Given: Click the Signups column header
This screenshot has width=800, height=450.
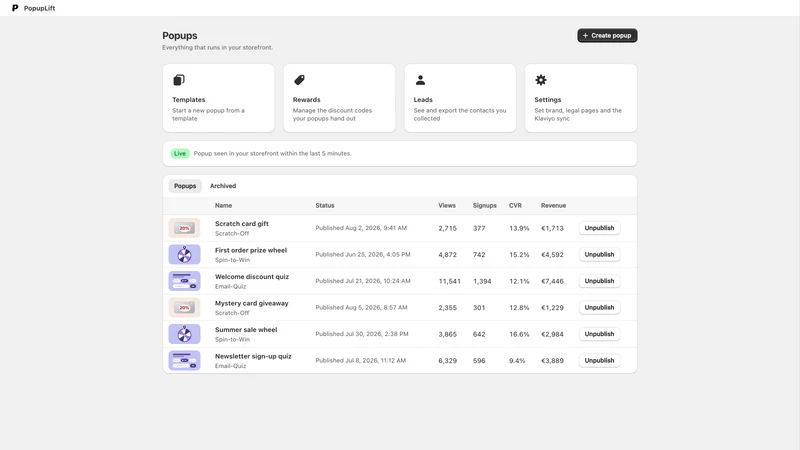Looking at the screenshot, I should tap(484, 206).
